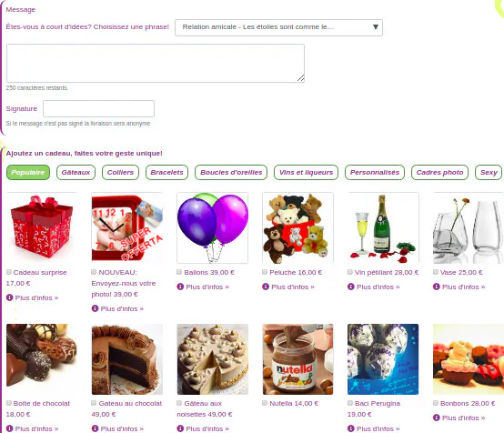
Task: Tick the Nutella 14,00 € checkbox
Action: click(265, 403)
